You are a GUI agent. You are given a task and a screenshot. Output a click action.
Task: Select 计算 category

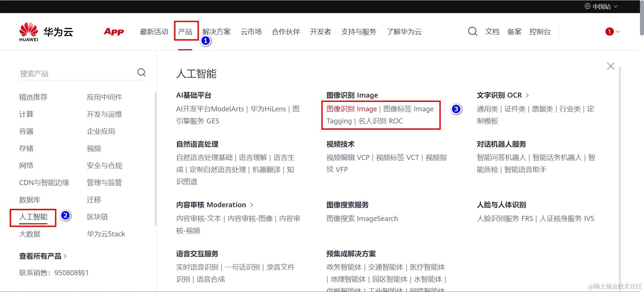(x=26, y=114)
